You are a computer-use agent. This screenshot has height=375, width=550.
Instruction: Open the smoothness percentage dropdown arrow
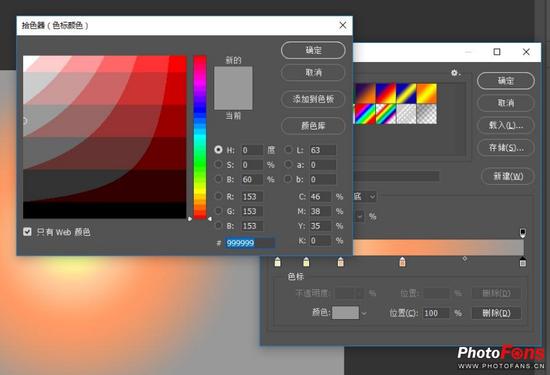tap(360, 216)
